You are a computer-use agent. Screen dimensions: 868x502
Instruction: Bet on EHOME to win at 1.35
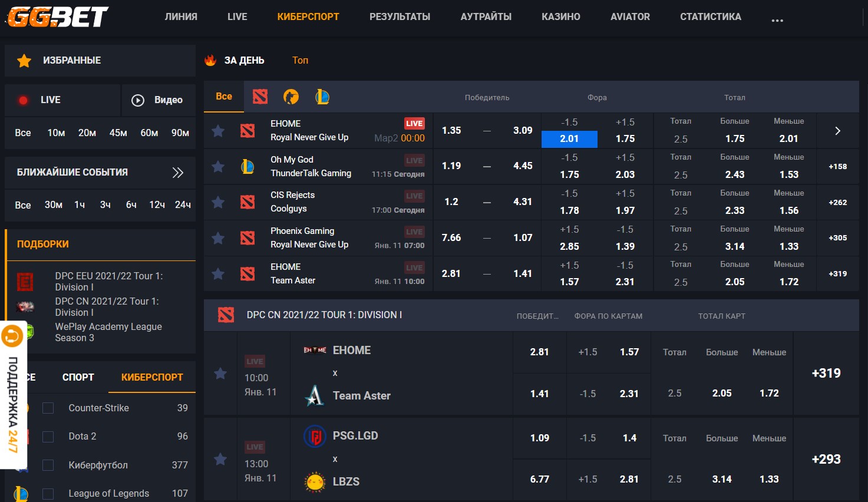[x=451, y=131]
